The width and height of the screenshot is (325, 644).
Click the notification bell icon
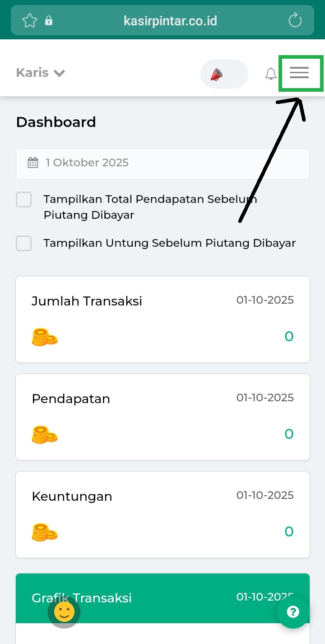(270, 74)
